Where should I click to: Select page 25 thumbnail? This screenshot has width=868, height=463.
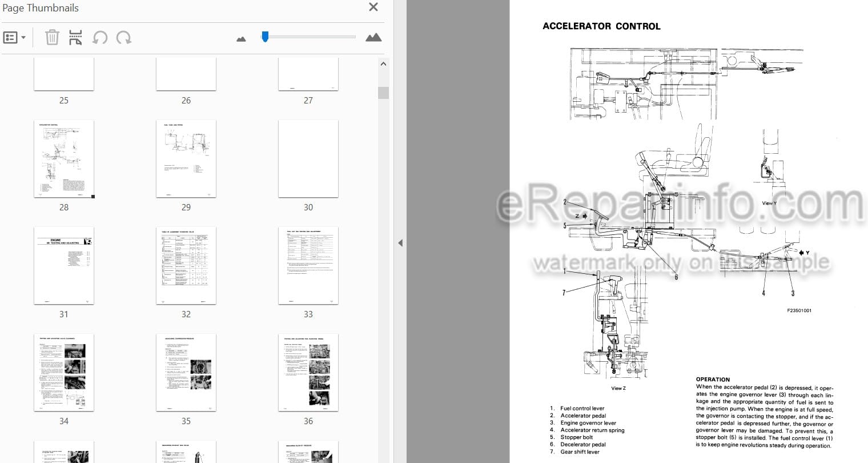click(64, 74)
